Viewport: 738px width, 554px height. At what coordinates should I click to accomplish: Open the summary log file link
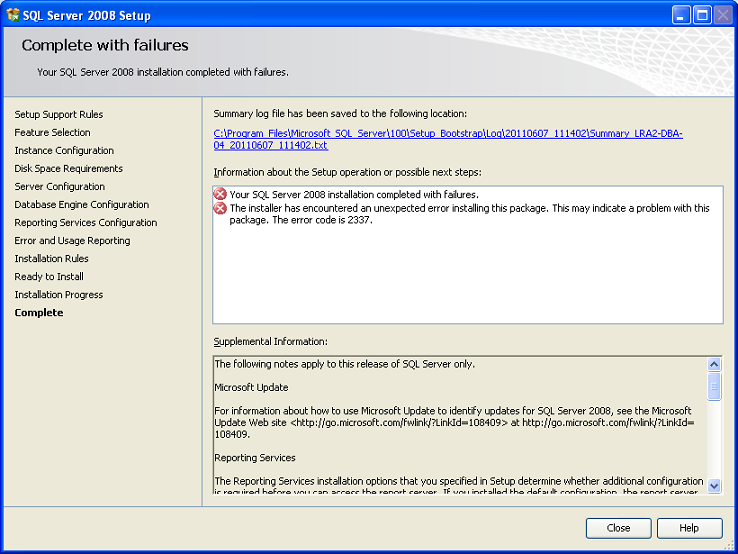pos(448,139)
